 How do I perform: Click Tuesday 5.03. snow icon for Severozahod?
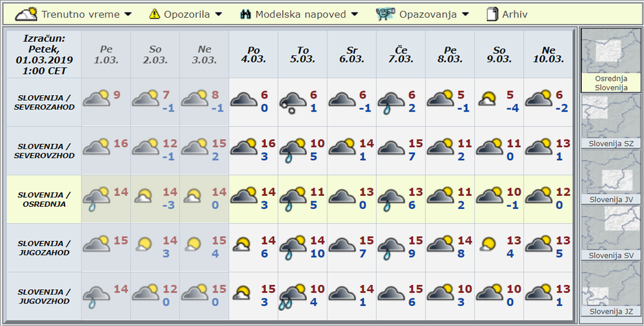293,102
